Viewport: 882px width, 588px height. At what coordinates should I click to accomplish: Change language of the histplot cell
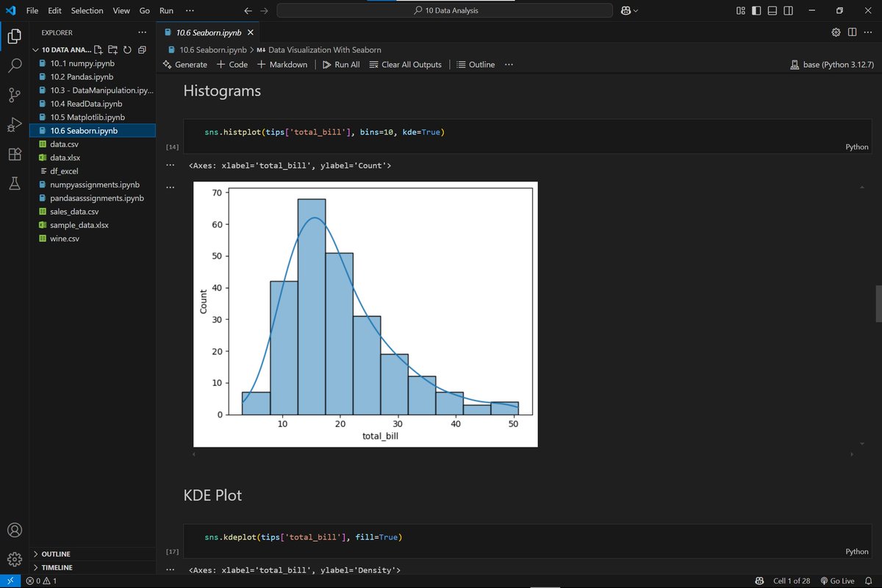tap(857, 147)
